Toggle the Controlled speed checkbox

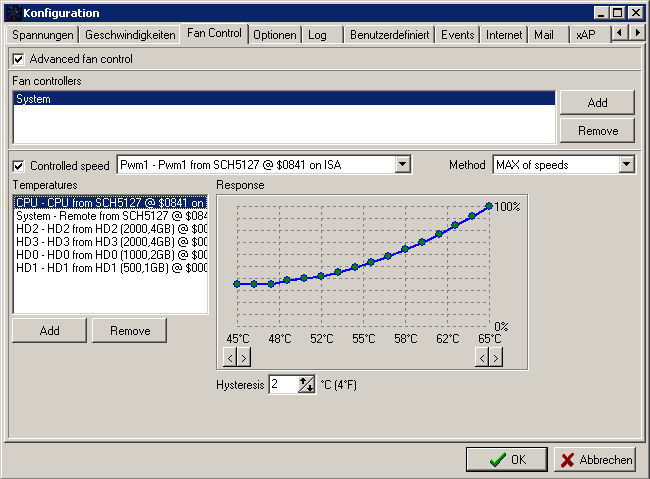(x=19, y=165)
